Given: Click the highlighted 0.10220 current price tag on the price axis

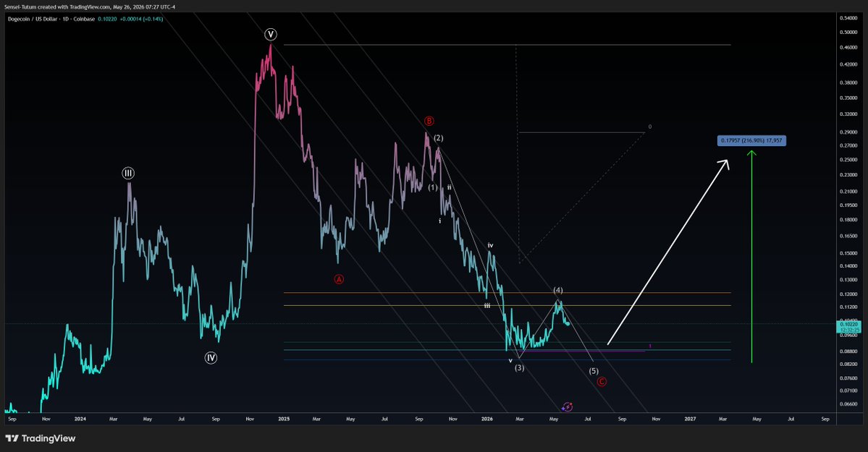Looking at the screenshot, I should (849, 326).
